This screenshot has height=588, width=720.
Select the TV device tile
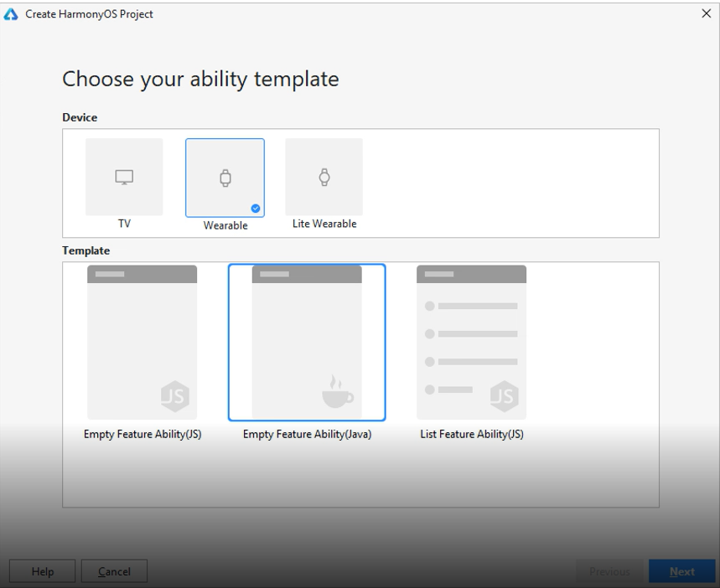click(124, 177)
